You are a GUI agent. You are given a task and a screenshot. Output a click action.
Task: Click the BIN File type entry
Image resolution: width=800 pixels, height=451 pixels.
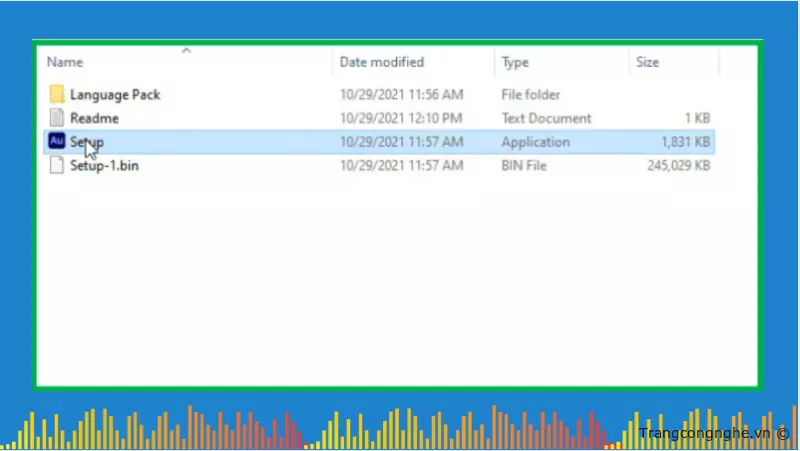tap(524, 166)
